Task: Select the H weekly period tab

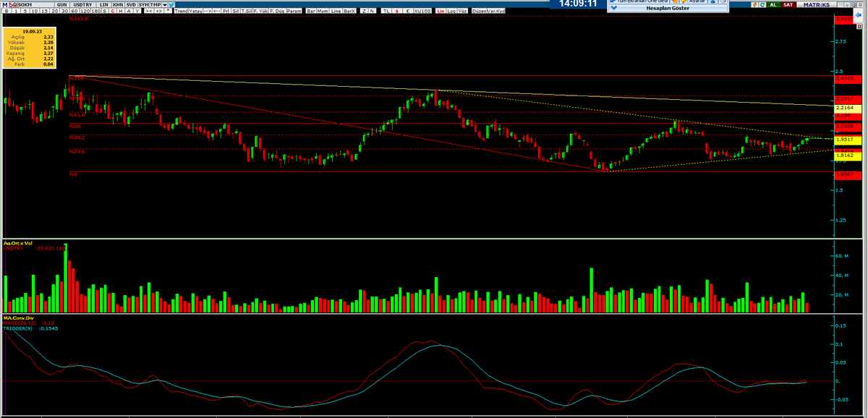Action: tap(122, 12)
